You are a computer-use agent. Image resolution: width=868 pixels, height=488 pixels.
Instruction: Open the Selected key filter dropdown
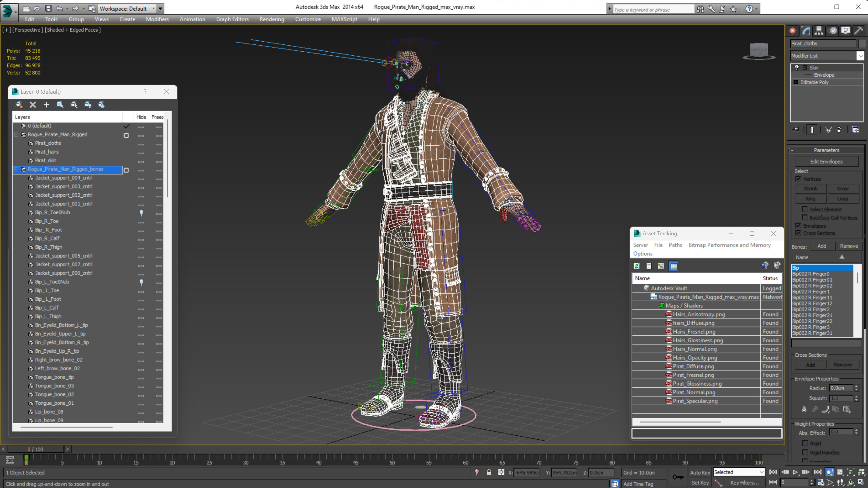click(x=761, y=472)
